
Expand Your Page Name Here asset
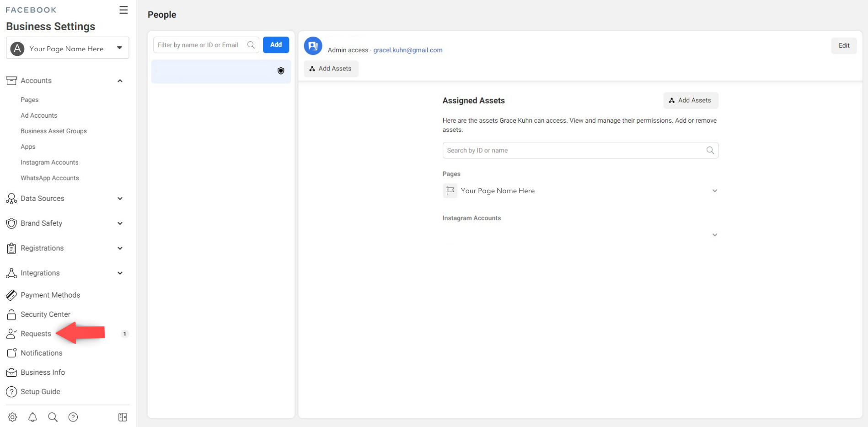click(x=715, y=191)
